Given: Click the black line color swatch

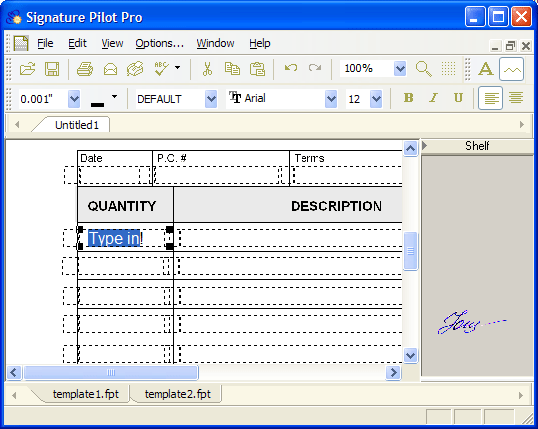Looking at the screenshot, I should [x=97, y=105].
